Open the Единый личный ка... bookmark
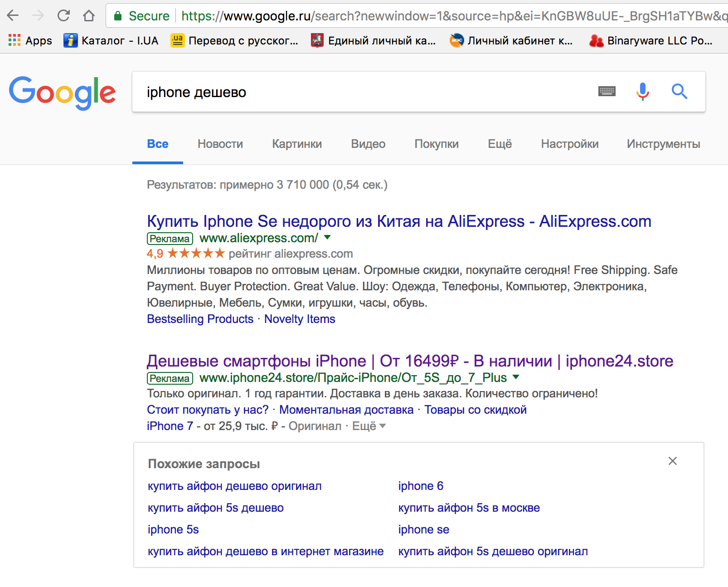The width and height of the screenshot is (728, 587). pyautogui.click(x=374, y=40)
